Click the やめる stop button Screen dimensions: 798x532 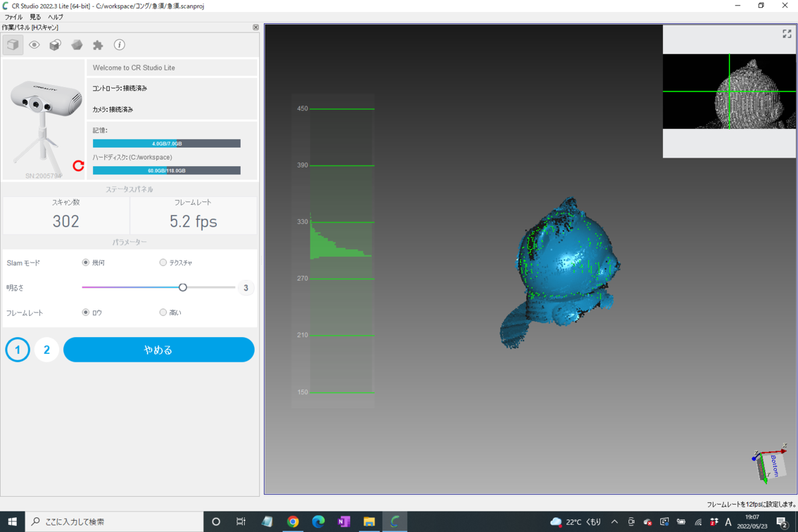coord(159,350)
